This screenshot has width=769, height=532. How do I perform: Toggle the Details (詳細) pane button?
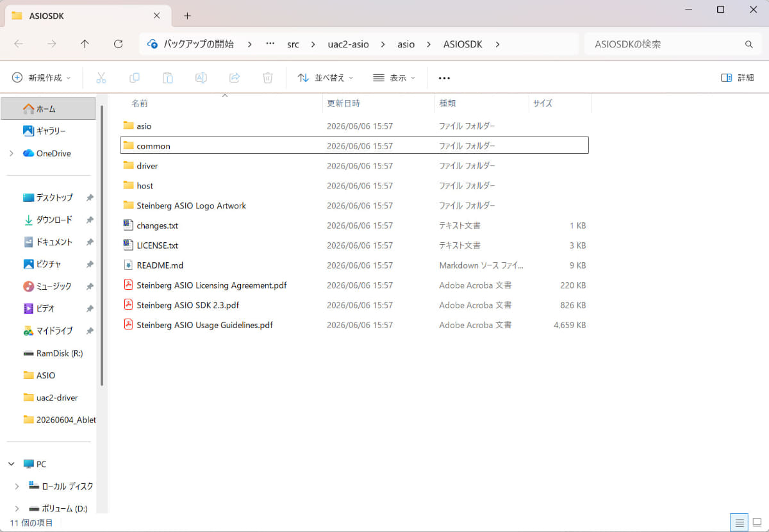point(738,78)
